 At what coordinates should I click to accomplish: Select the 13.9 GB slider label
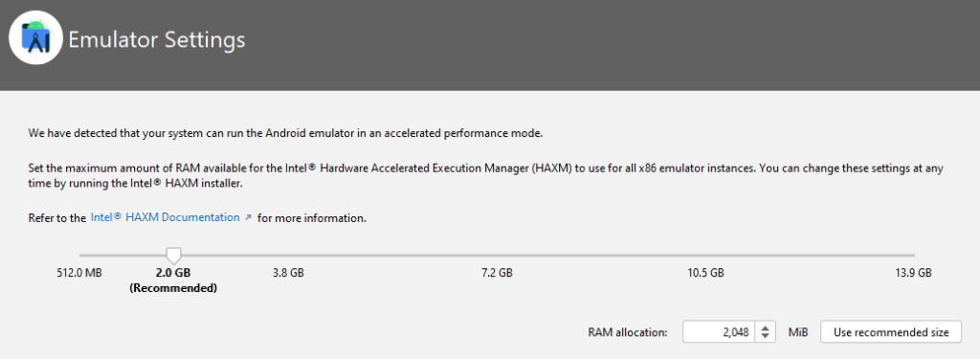click(914, 273)
